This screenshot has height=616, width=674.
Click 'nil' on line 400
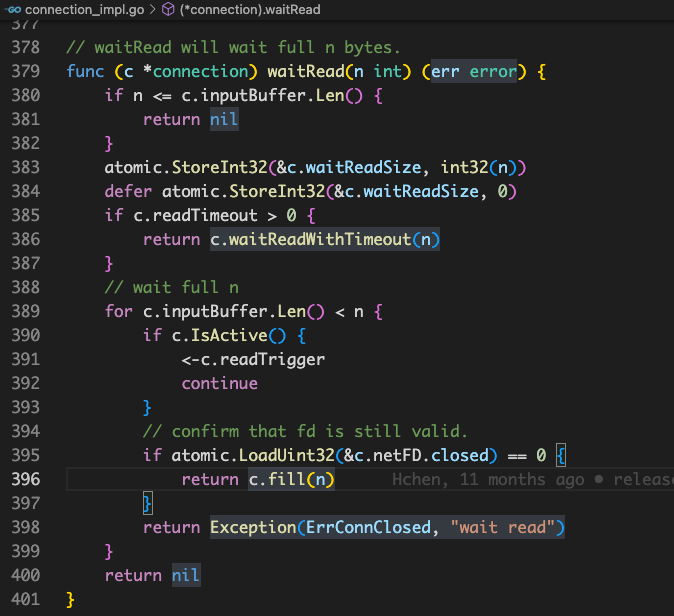pyautogui.click(x=186, y=575)
